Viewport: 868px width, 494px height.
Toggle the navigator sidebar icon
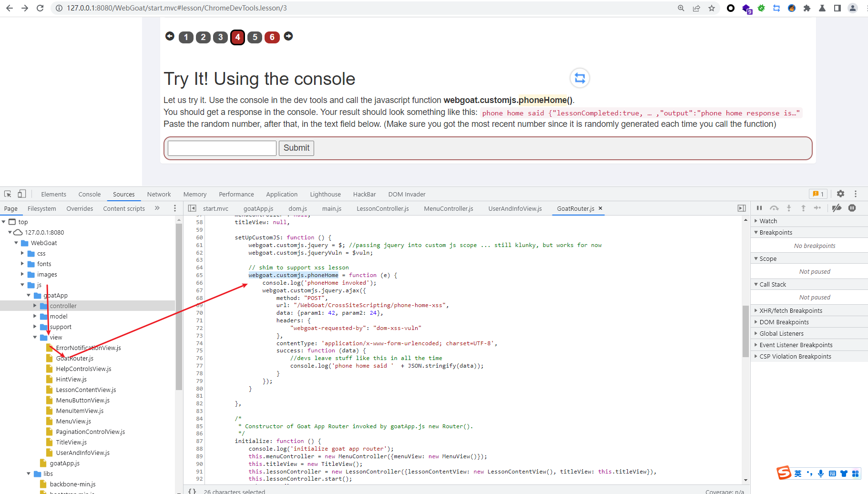coord(192,208)
